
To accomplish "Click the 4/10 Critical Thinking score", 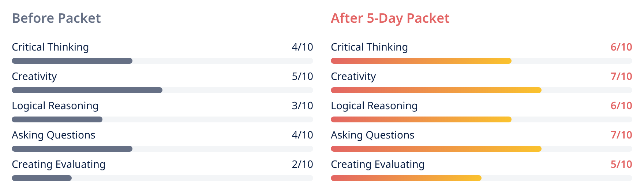I will click(302, 47).
